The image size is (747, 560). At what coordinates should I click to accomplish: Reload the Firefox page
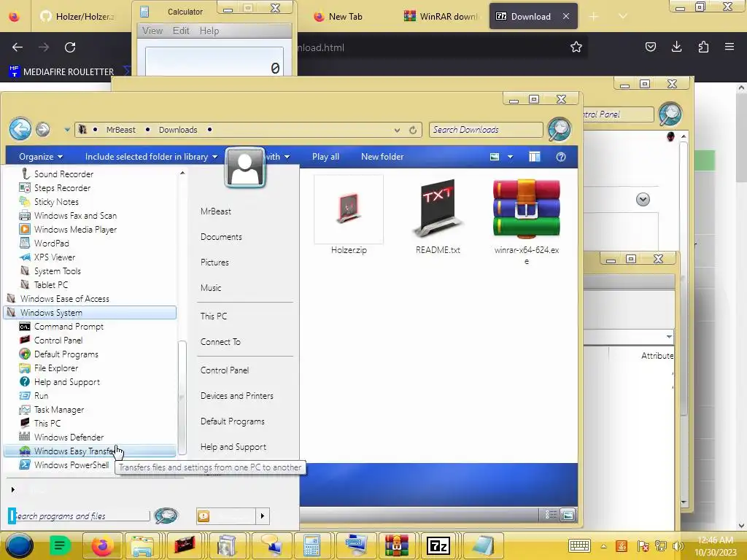[70, 47]
